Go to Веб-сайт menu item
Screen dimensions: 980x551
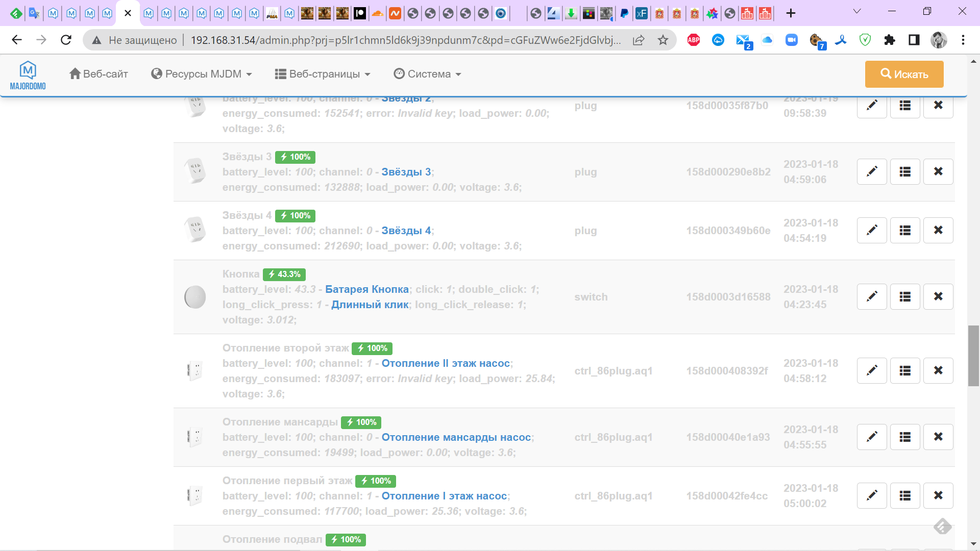tap(99, 74)
